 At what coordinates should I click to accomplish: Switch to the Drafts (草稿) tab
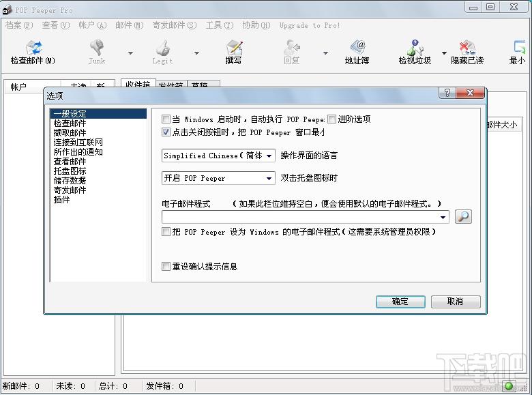pos(203,84)
